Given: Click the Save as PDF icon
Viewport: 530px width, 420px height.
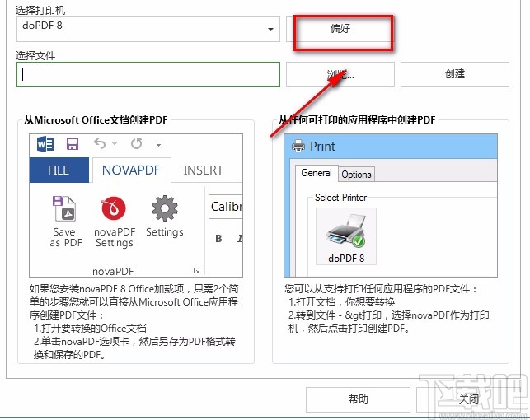Looking at the screenshot, I should (64, 208).
